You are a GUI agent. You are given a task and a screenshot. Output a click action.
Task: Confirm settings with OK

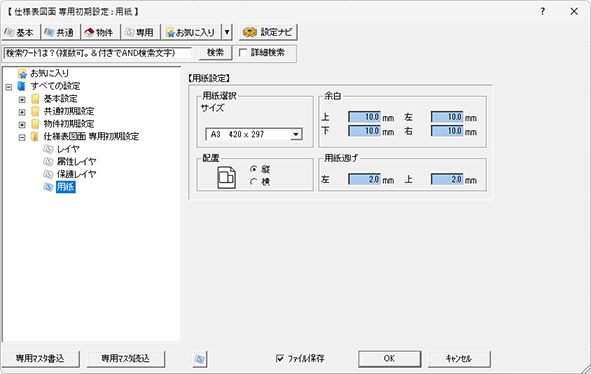389,359
